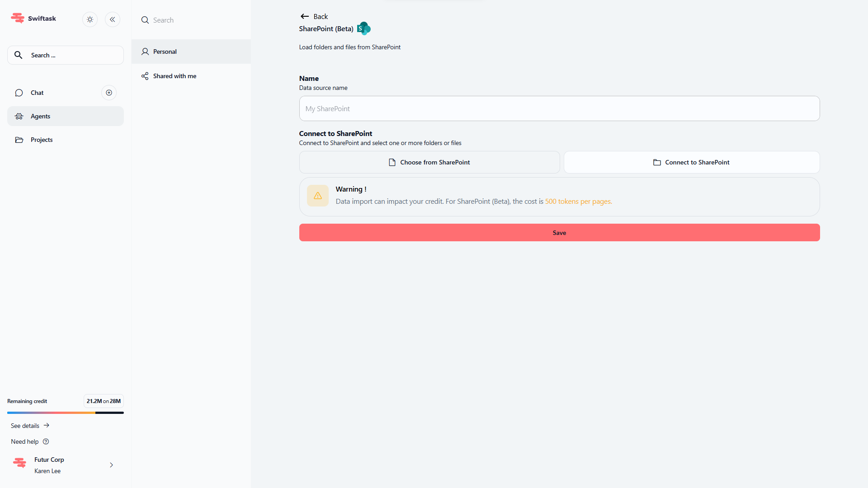This screenshot has height=488, width=868.
Task: Open the Agents menu item
Action: coord(66,116)
